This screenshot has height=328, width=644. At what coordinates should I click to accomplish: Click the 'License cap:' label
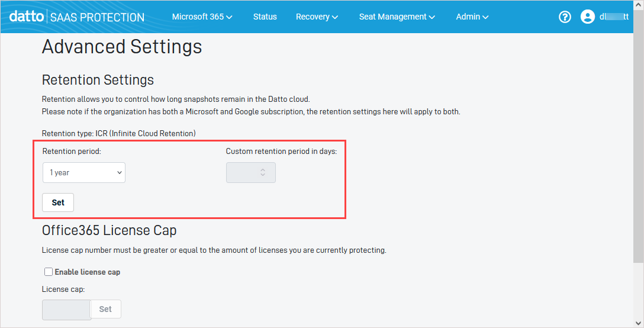pos(63,290)
